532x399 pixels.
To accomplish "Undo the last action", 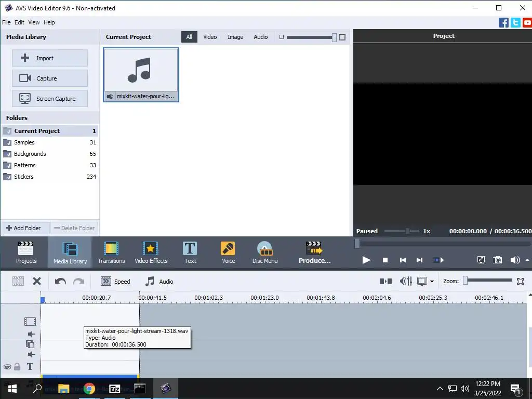I will (x=60, y=281).
